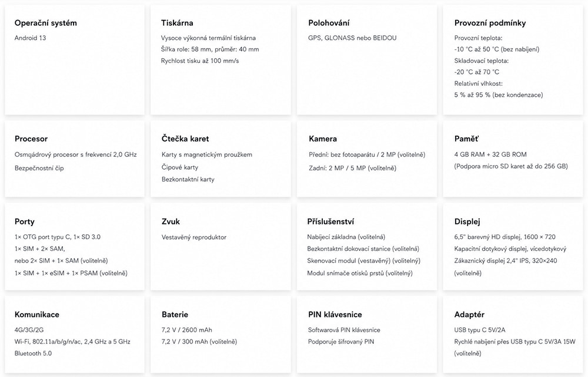The height and width of the screenshot is (377, 588).
Task: Select the 6,5" barevný HD displej line
Action: [x=505, y=237]
